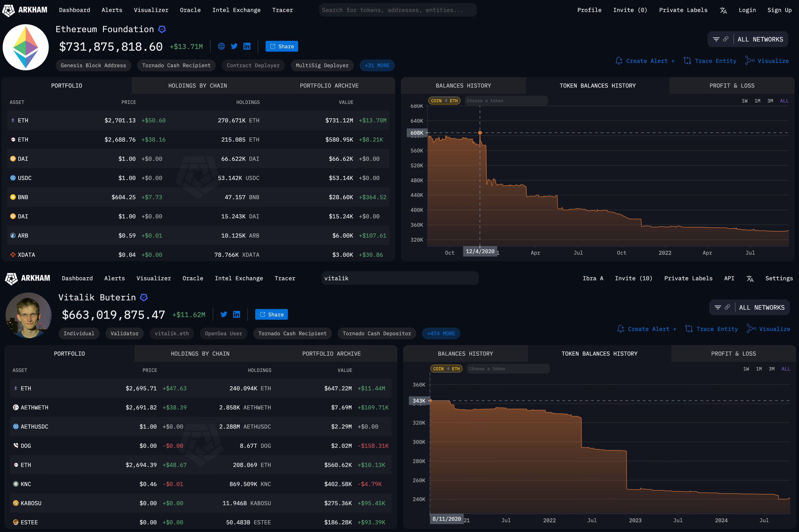This screenshot has width=799, height=532.
Task: Click the Ethereum Foundation logo avatar
Action: pyautogui.click(x=26, y=47)
